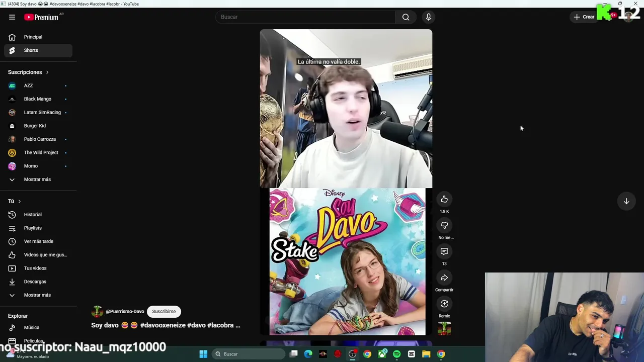
Task: Select Shorts in sidebar
Action: pyautogui.click(x=38, y=50)
